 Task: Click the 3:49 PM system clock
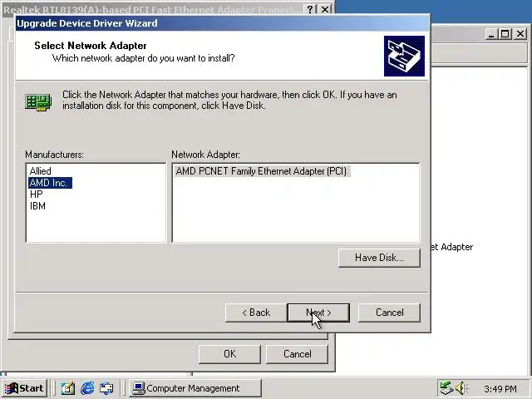point(500,388)
